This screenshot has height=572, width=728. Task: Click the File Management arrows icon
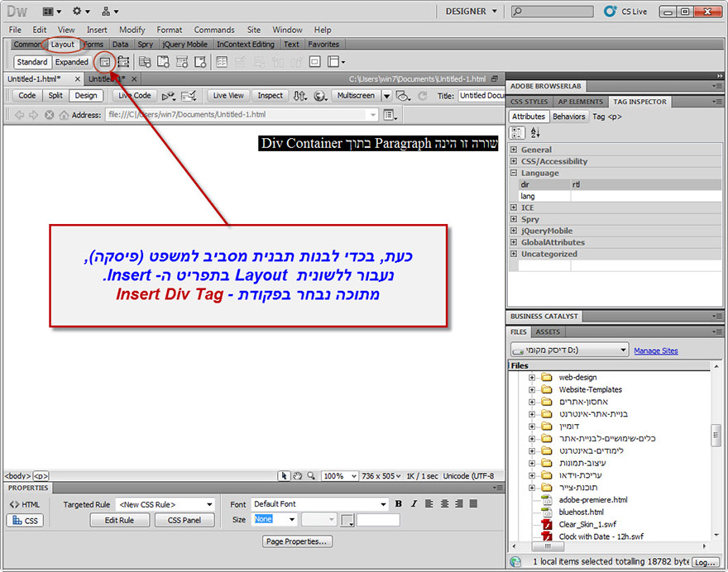point(300,96)
